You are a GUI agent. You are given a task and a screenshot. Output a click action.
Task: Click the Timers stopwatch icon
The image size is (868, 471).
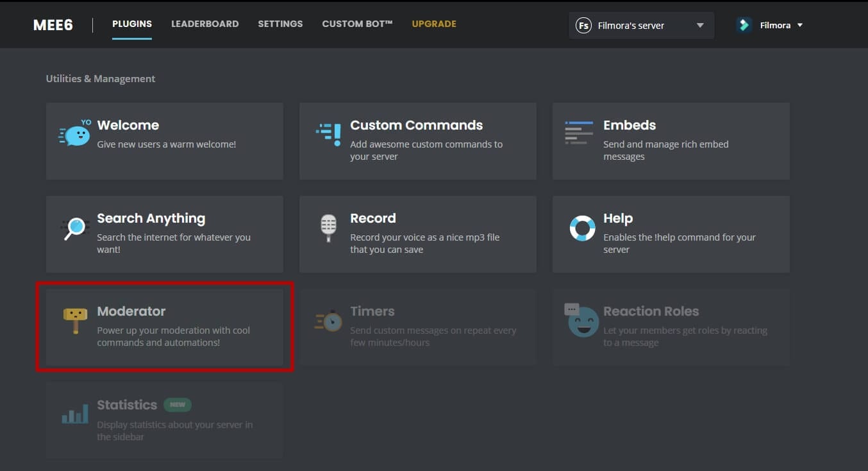328,320
